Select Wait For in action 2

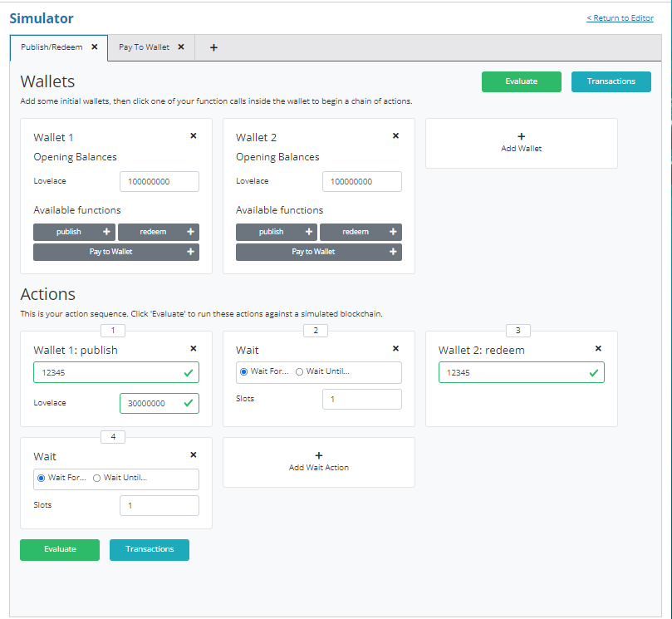click(x=244, y=371)
